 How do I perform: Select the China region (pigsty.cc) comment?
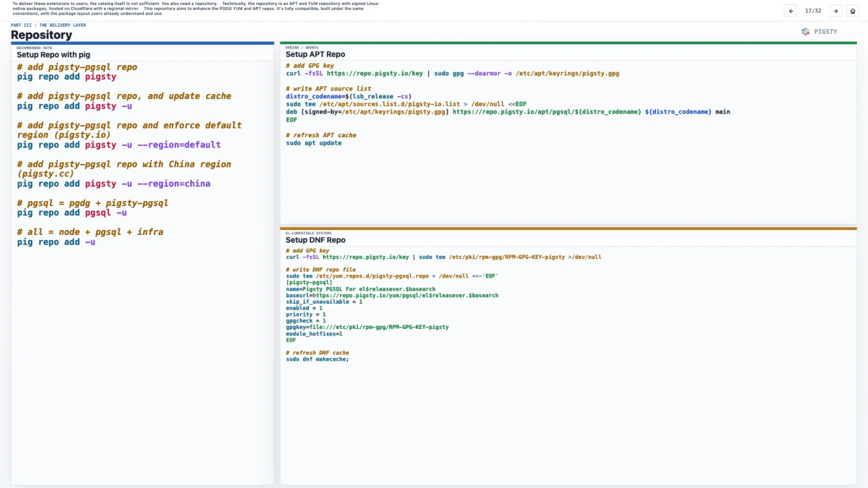point(124,169)
